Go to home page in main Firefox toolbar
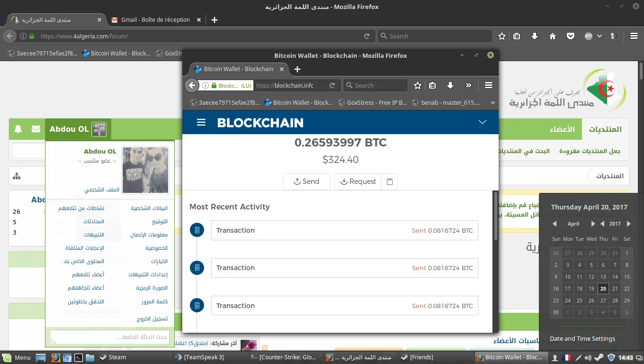Viewport: 644px width, 364px height. coord(552,36)
